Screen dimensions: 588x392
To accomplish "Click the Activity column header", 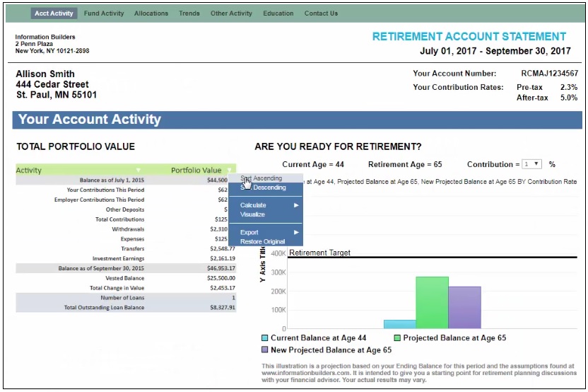I will [x=28, y=170].
